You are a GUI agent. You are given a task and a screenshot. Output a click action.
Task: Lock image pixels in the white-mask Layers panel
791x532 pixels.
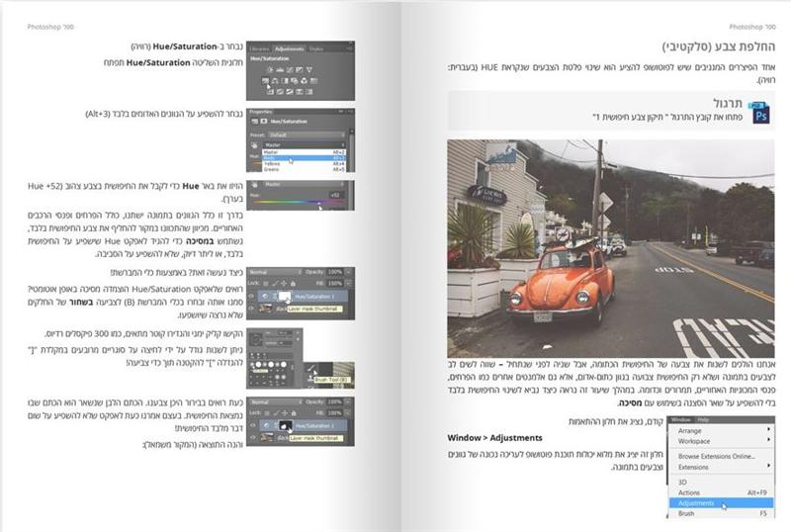click(x=275, y=284)
